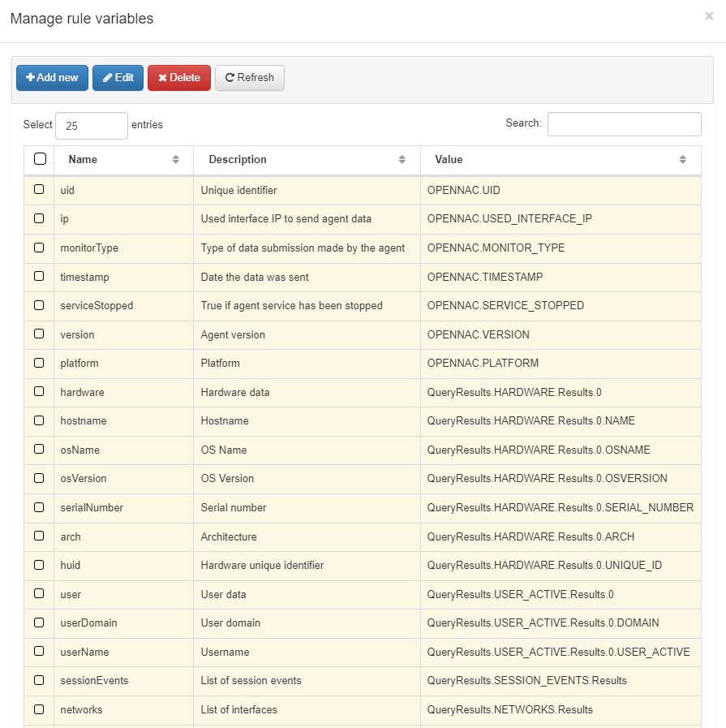The width and height of the screenshot is (726, 728).
Task: Sort by Description column arrows icon
Action: coord(402,160)
